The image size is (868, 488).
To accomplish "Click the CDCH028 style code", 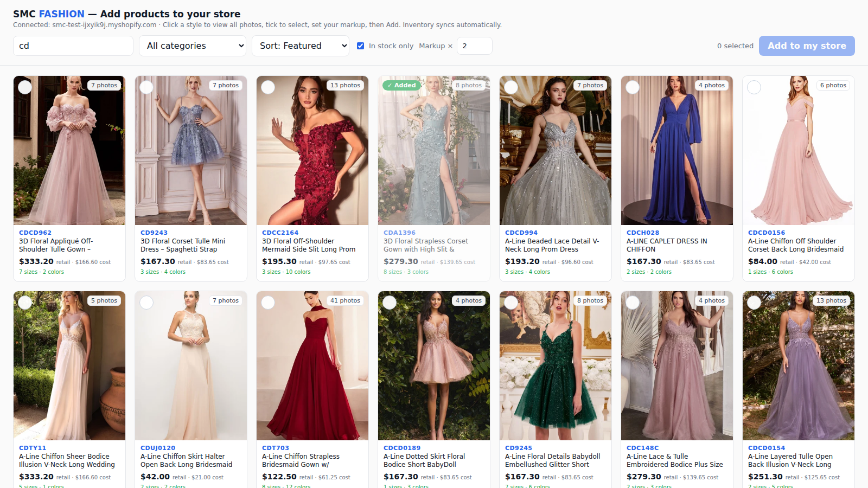I will coord(643,233).
